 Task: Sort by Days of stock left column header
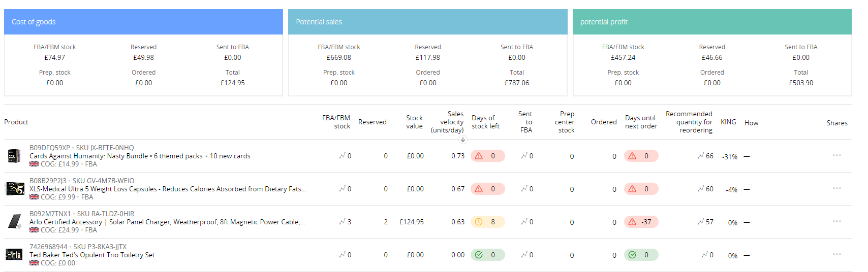(485, 122)
